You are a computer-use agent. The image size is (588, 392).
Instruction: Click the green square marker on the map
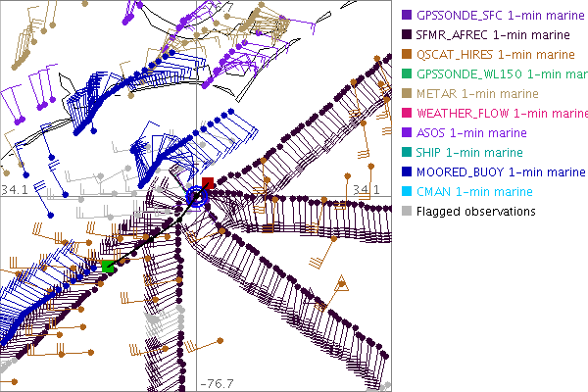[x=107, y=266]
